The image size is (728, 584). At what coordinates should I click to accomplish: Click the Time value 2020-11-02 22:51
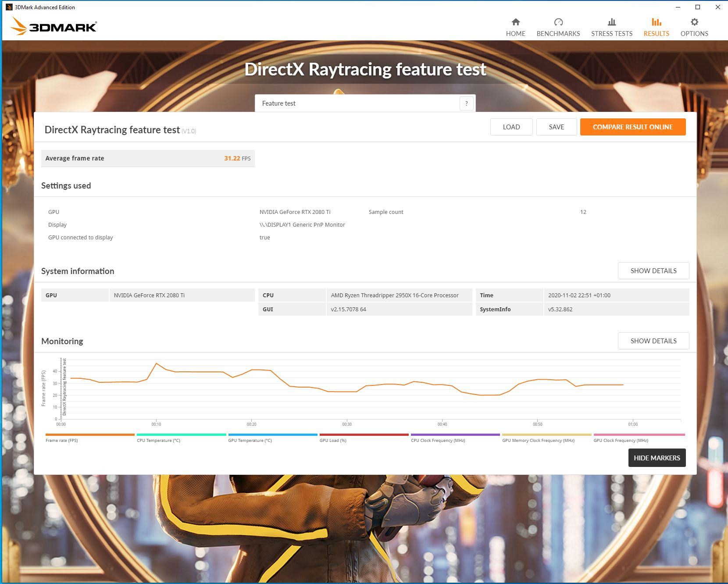coord(616,295)
